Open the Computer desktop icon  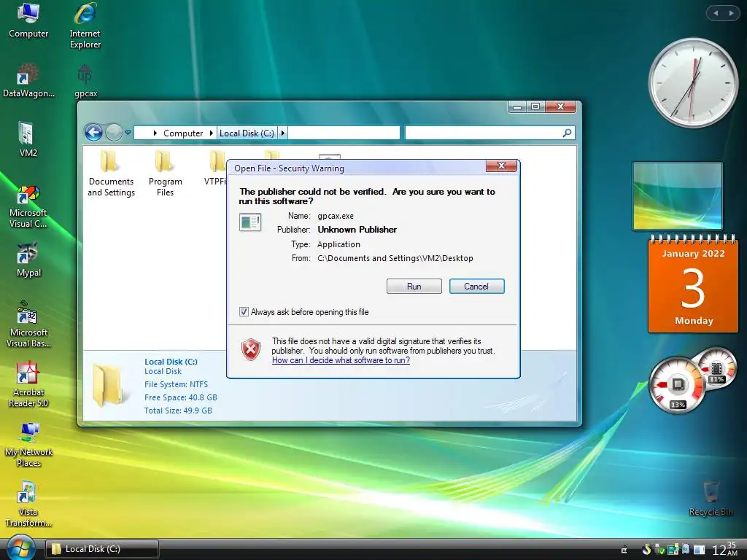(28, 20)
